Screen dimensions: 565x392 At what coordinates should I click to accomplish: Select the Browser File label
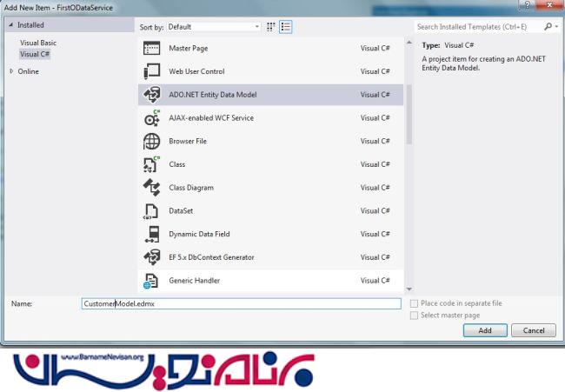(x=188, y=141)
